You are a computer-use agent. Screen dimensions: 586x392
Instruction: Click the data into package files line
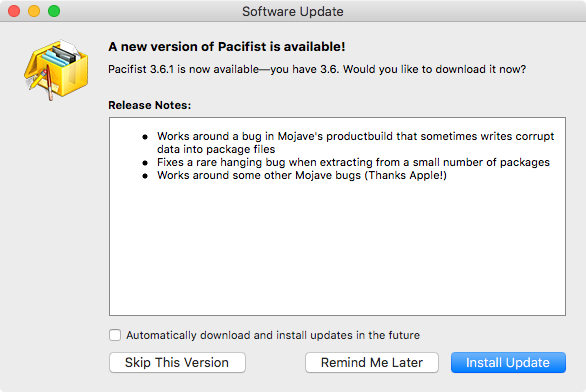coord(216,149)
